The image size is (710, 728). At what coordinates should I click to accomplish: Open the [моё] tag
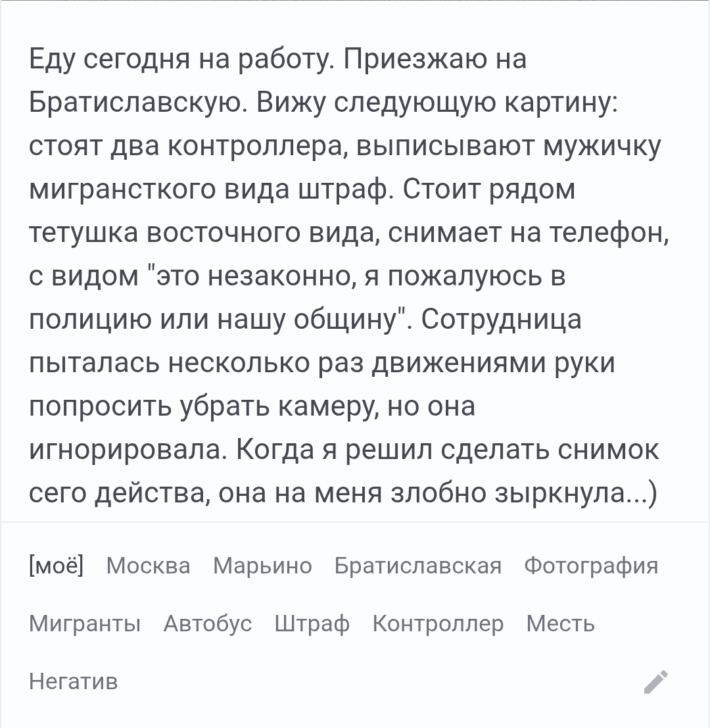(56, 566)
